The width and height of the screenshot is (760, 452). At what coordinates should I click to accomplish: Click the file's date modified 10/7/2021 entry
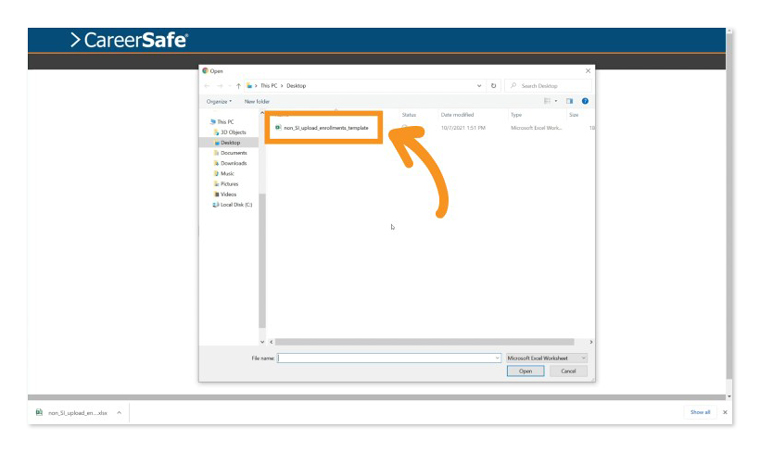(463, 128)
